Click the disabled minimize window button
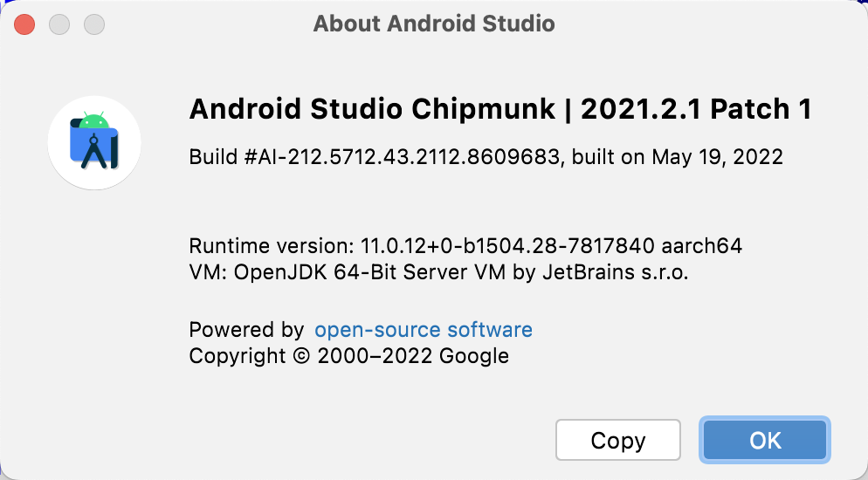 59,24
